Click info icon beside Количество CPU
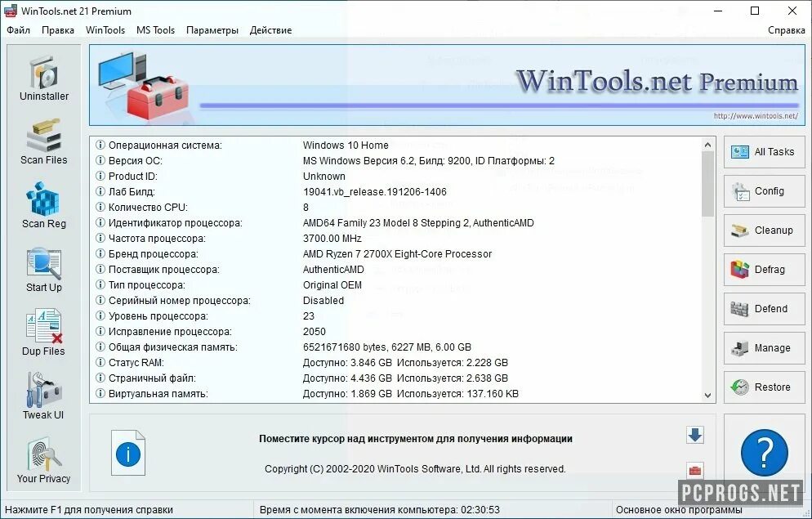The width and height of the screenshot is (812, 519). tap(100, 207)
